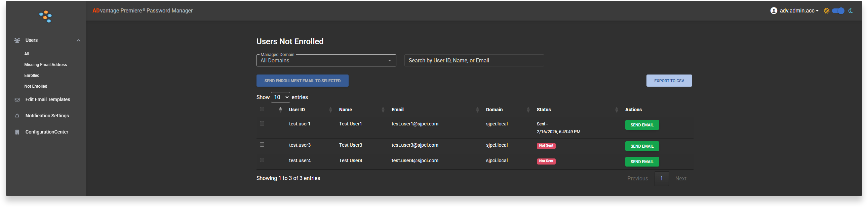Viewport: 868px width, 207px height.
Task: Collapse the Users menu chevron
Action: 79,40
